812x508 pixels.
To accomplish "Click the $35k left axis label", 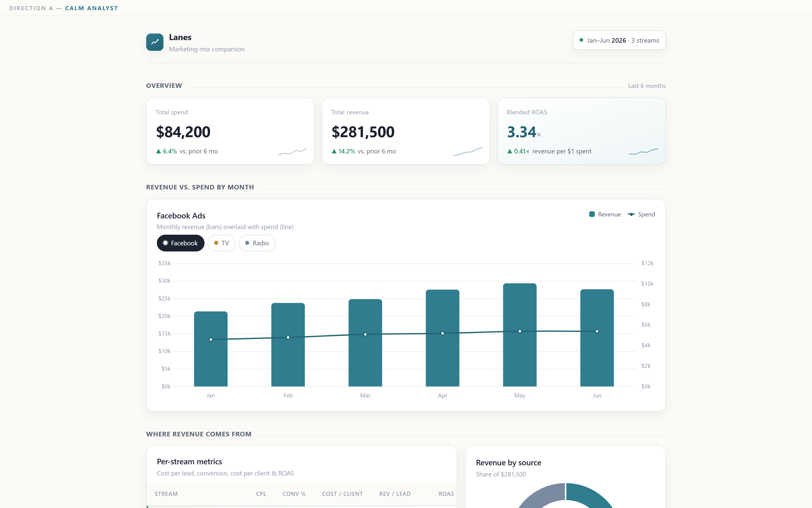I will 164,263.
